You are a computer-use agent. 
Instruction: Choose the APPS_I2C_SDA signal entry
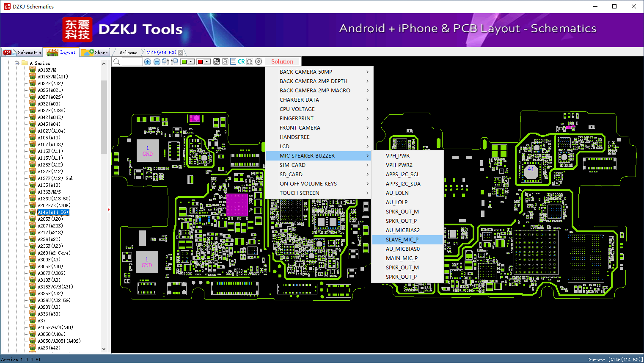click(407, 183)
